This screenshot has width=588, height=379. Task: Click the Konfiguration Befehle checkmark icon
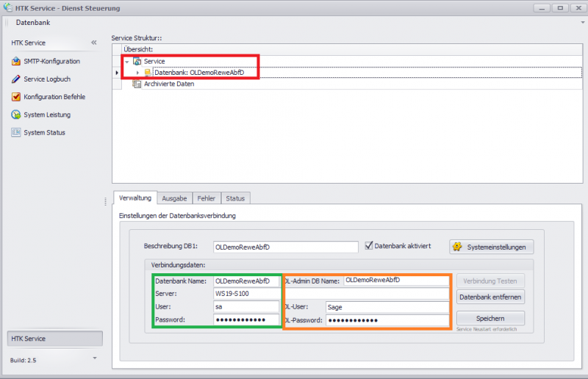click(x=16, y=97)
